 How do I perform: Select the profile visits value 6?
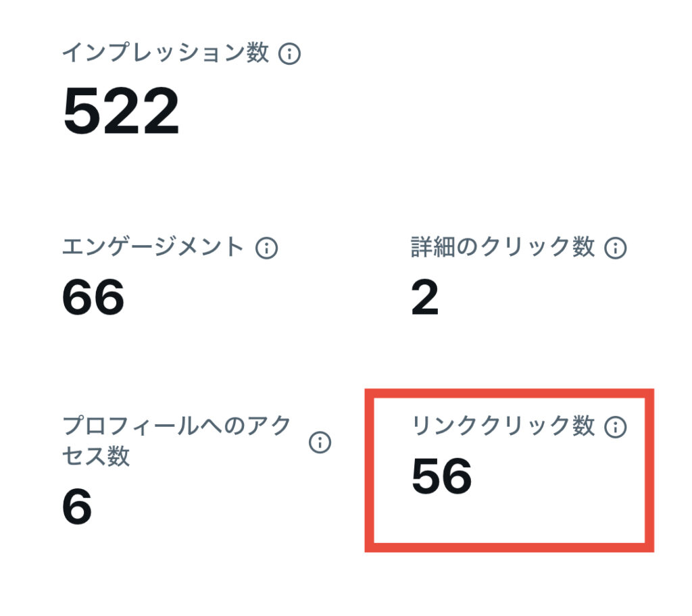[77, 507]
